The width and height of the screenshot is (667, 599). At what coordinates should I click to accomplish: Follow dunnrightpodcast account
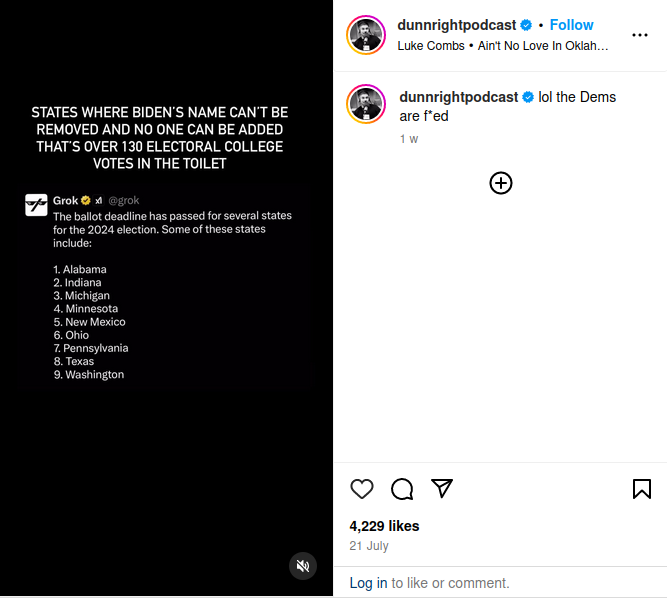(x=571, y=25)
